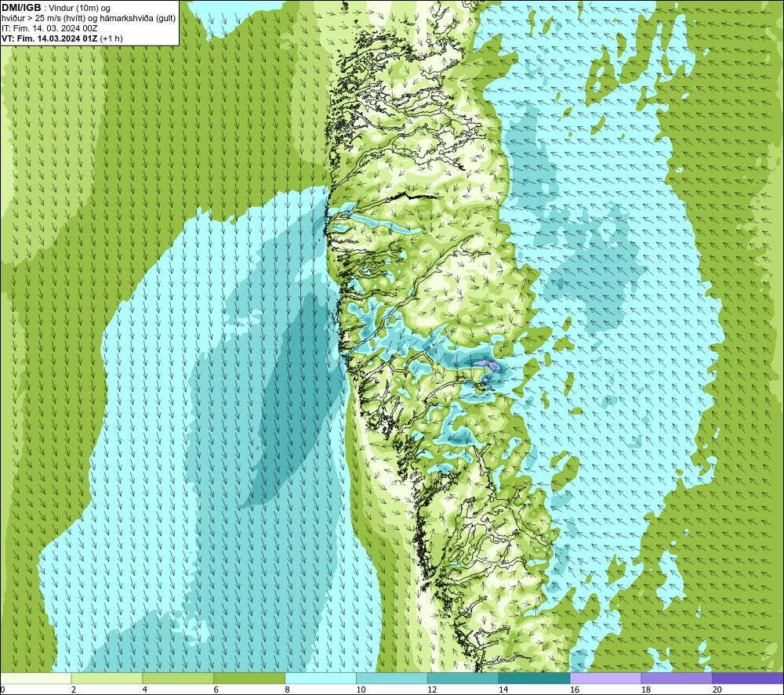Click the olive green 6–8 m/s legend swatch
Viewport: 784px width, 695px height.
coord(249,679)
